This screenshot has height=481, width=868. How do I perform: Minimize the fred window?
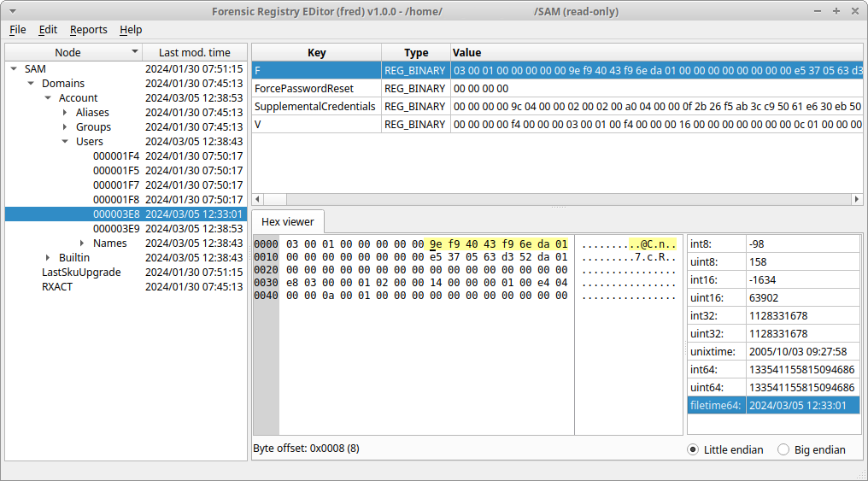(818, 11)
